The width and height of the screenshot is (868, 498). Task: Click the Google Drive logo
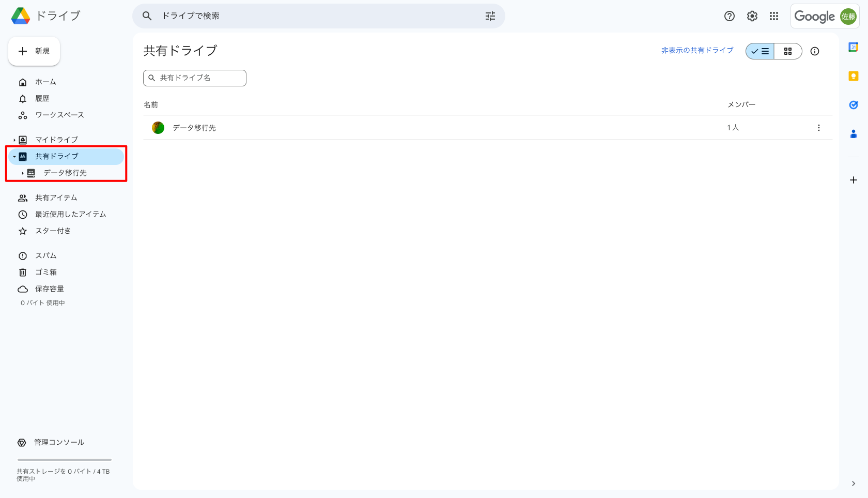coord(21,16)
